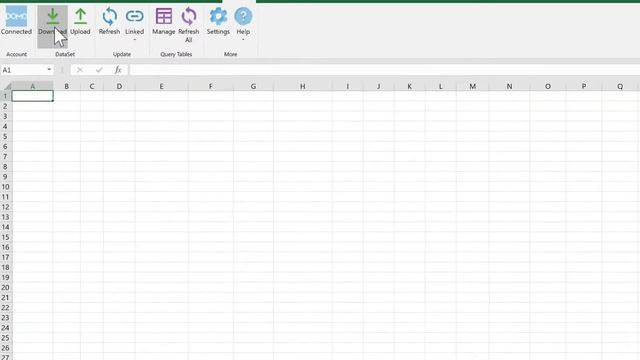
Task: Click the formula bar confirm checkmark
Action: (x=99, y=70)
